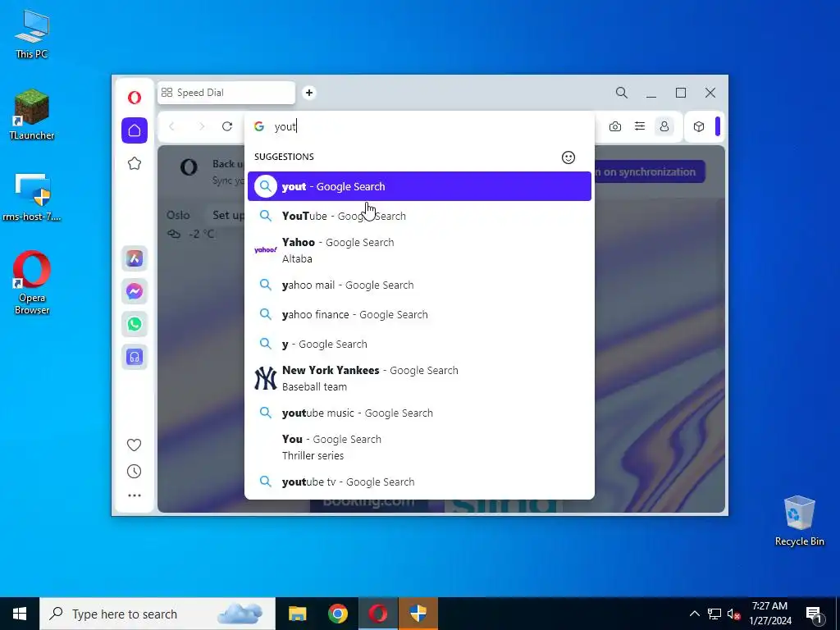Open Aria AI sidebar icon
840x630 pixels.
click(x=135, y=258)
